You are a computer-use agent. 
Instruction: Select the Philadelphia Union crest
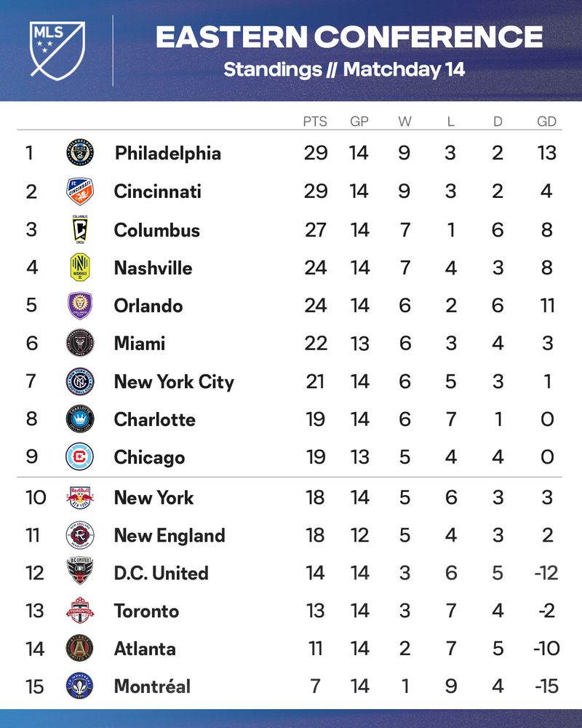(x=80, y=152)
